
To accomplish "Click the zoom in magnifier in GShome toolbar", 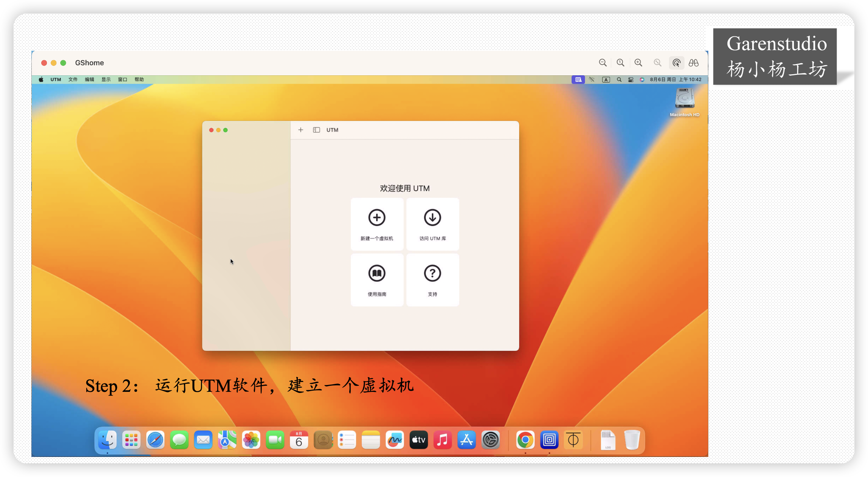I will (638, 63).
